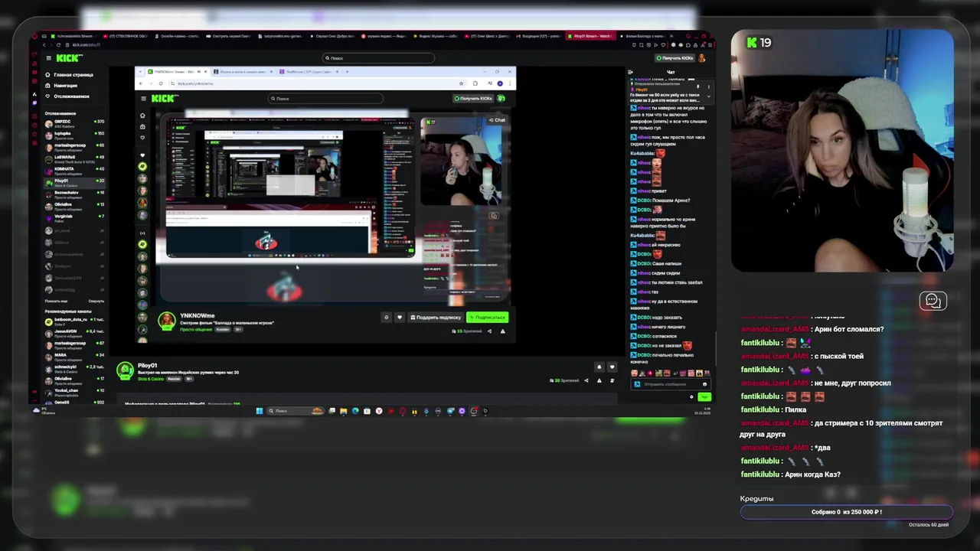Toggle follow heart for Piloy01 channel
This screenshot has width=980, height=551.
[x=612, y=367]
